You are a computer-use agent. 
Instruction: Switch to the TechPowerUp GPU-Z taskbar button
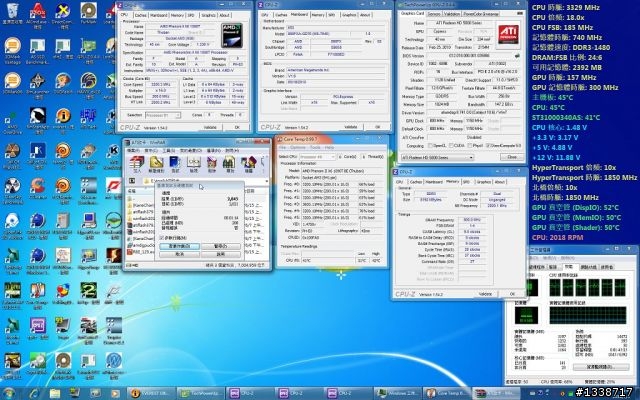201,393
